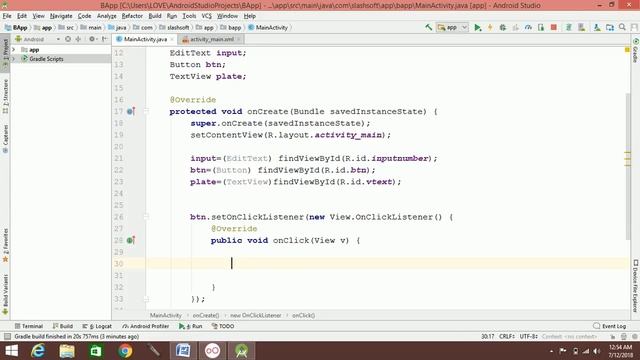The image size is (640, 360).
Task: Open the AVD Manager icon
Action: click(x=582, y=27)
